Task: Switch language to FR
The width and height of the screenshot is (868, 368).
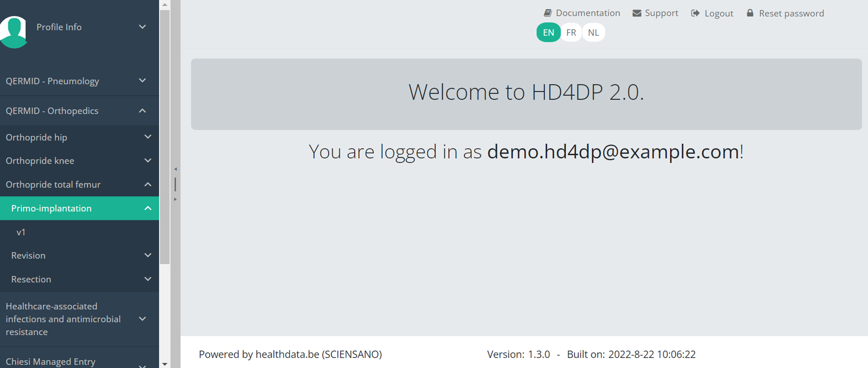Action: [571, 32]
